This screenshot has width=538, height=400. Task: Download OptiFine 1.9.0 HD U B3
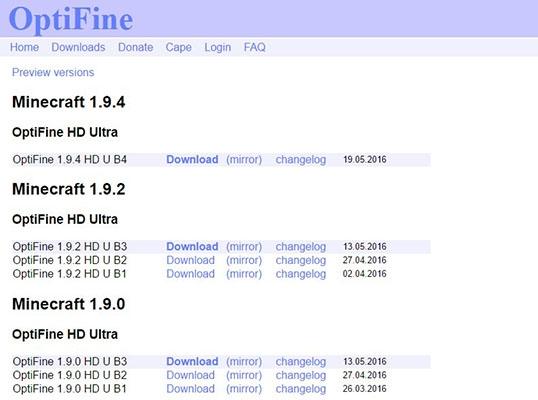(192, 362)
